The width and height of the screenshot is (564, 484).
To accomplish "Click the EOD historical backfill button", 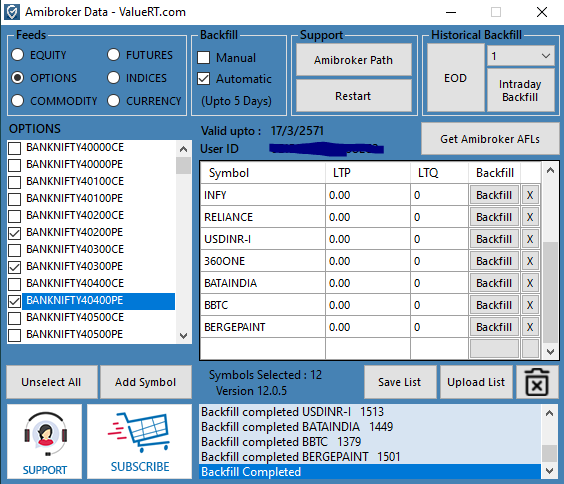I will [x=455, y=78].
